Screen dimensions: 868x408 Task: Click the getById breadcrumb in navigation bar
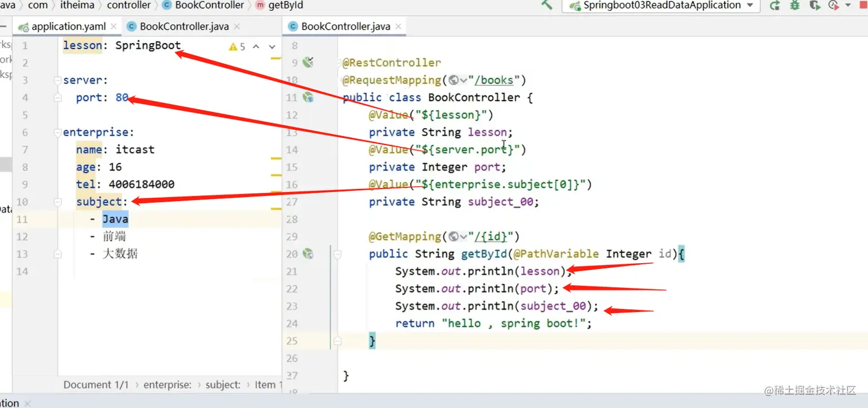[x=280, y=5]
